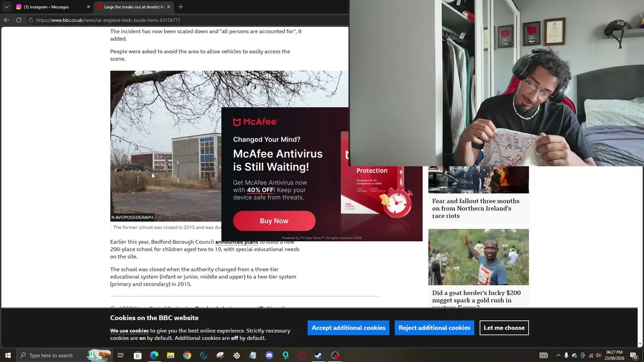Show hidden system tray icons
Image resolution: width=644 pixels, height=362 pixels.
(x=558, y=355)
